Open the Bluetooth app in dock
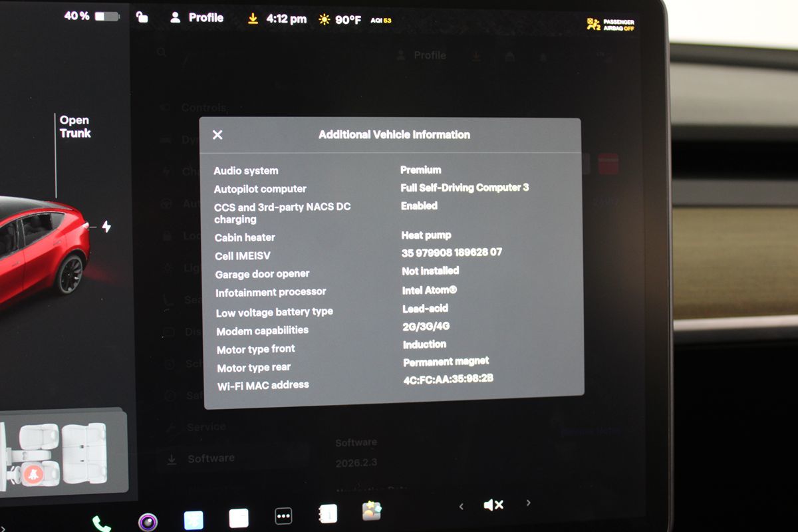Image resolution: width=798 pixels, height=532 pixels. (194, 520)
